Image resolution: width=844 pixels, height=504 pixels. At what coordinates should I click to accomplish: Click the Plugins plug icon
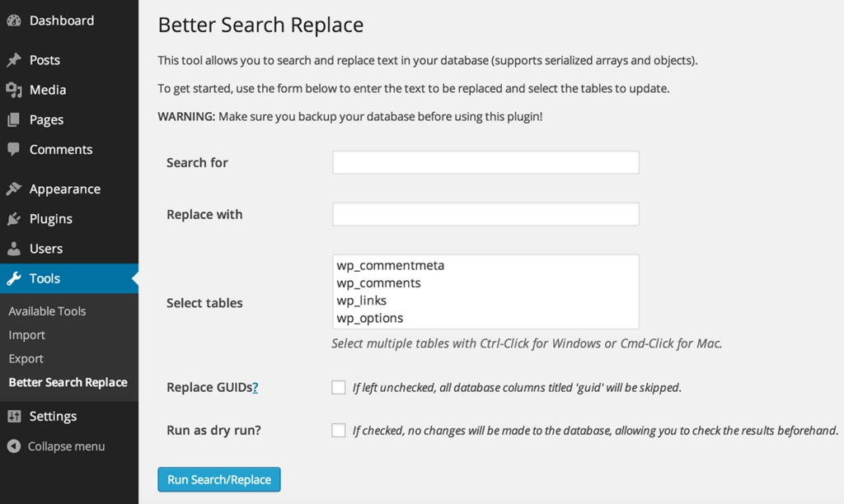click(x=13, y=219)
